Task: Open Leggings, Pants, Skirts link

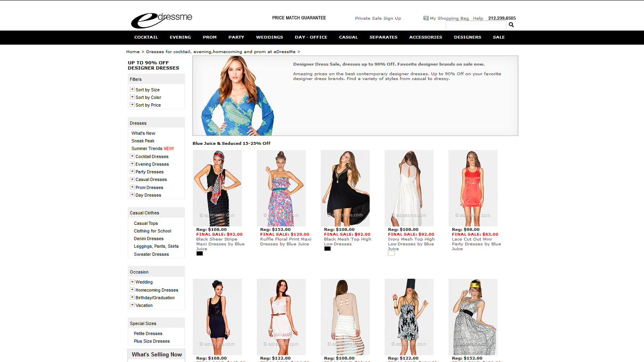Action: pyautogui.click(x=156, y=246)
